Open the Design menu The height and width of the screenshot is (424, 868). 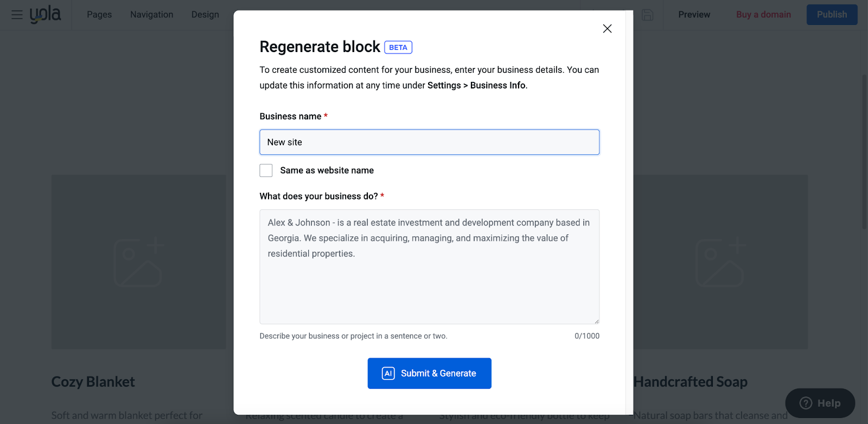click(205, 15)
